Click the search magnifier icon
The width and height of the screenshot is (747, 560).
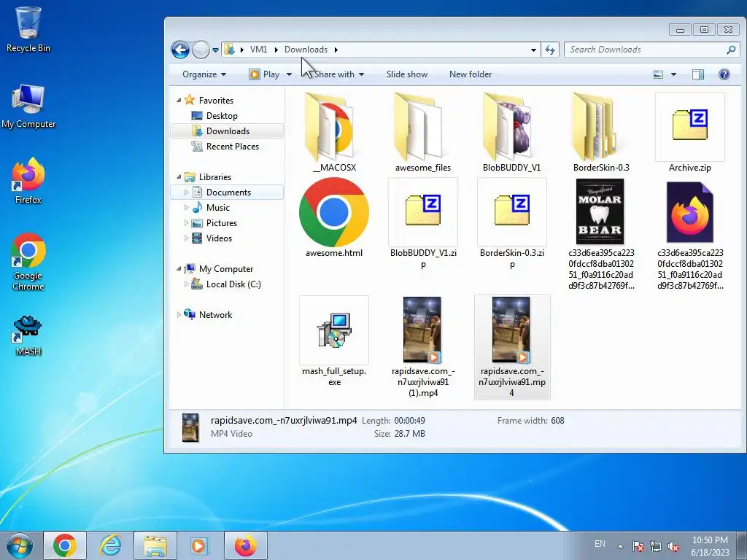pyautogui.click(x=731, y=50)
